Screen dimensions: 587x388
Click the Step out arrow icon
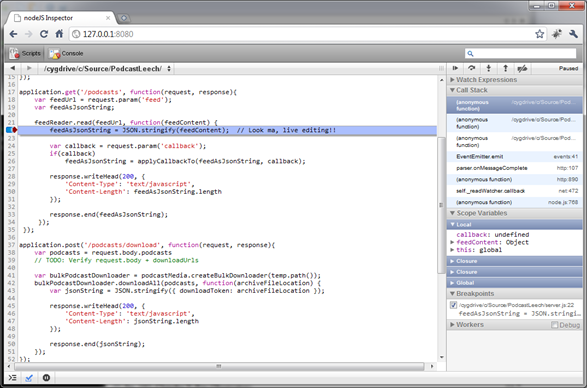505,68
